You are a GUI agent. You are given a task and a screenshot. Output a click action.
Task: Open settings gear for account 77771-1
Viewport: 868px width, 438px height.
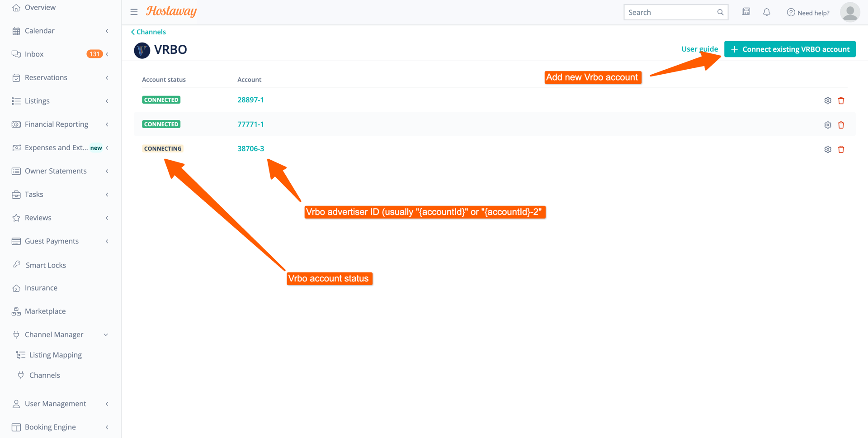point(828,125)
